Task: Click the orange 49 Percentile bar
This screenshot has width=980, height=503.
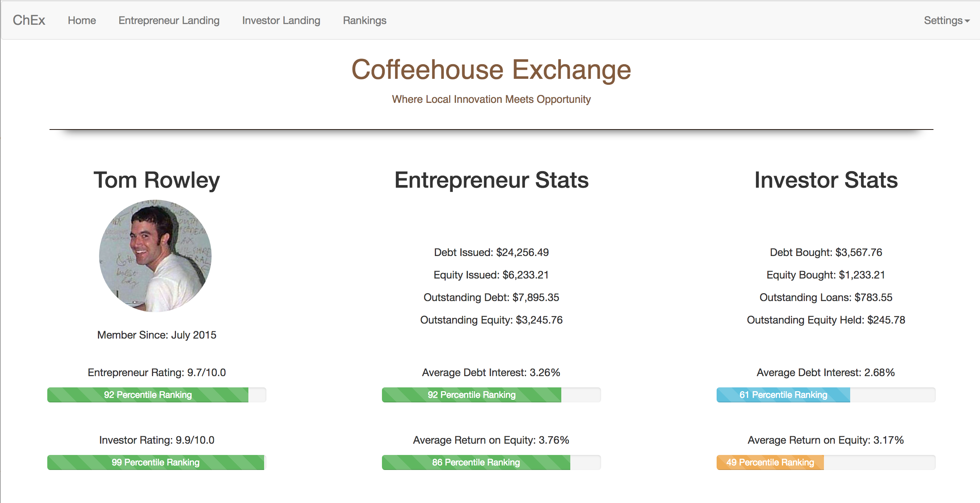Action: 770,462
